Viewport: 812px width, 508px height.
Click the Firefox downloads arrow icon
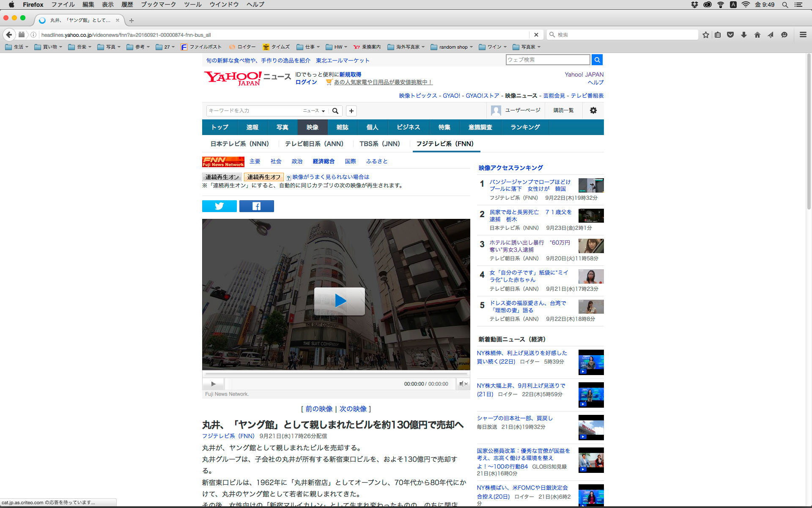point(744,35)
